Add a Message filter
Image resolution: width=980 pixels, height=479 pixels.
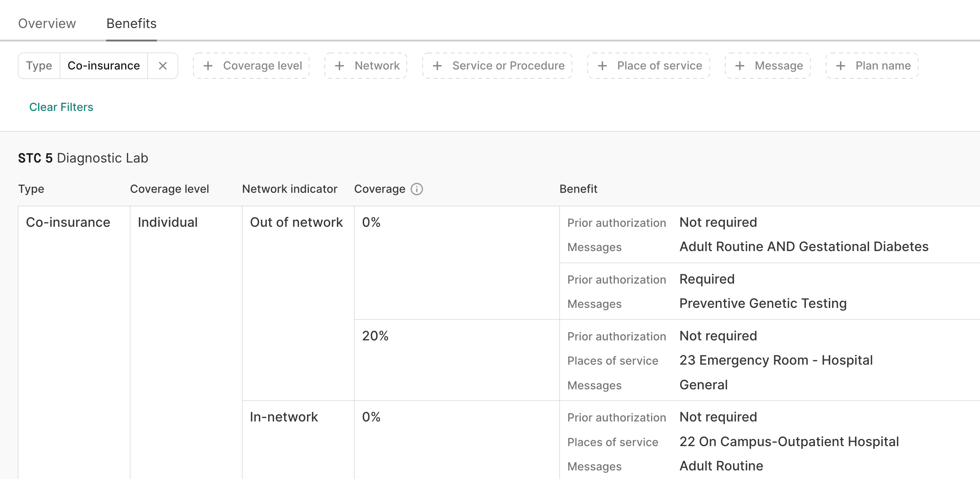coord(768,65)
